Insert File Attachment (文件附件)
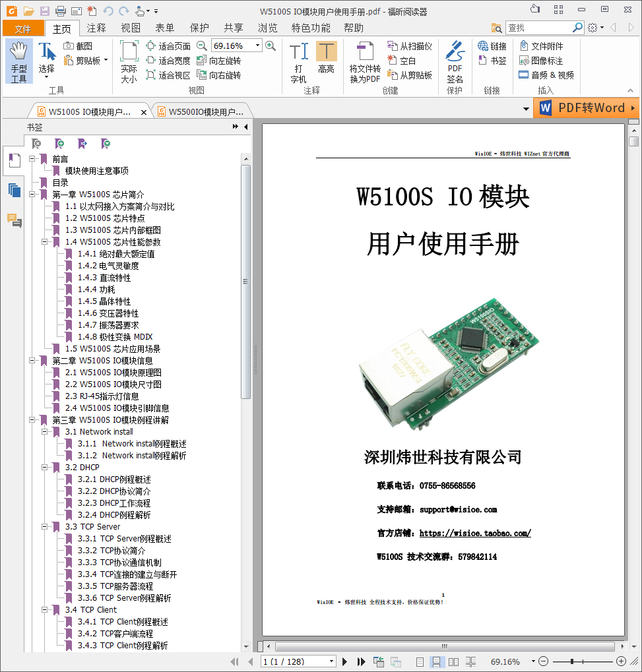Screen dimensions: 642x672 pyautogui.click(x=541, y=46)
